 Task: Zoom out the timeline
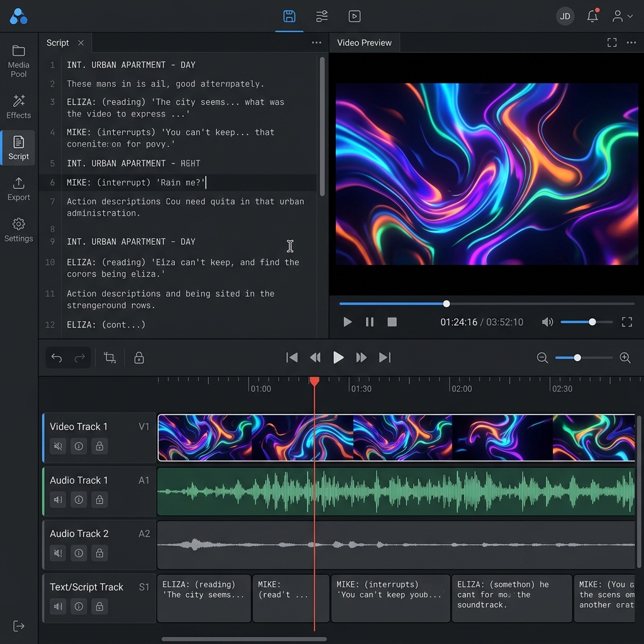click(x=542, y=358)
